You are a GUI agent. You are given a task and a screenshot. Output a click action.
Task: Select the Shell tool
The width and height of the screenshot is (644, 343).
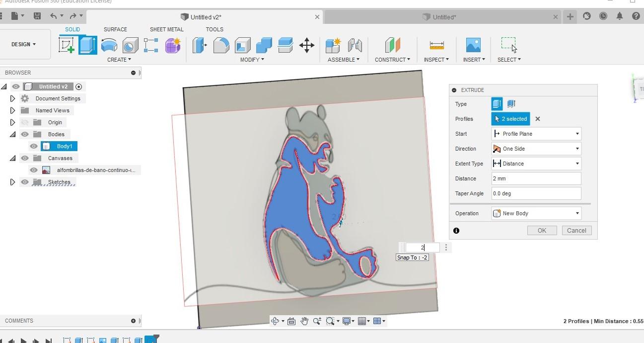tap(243, 46)
